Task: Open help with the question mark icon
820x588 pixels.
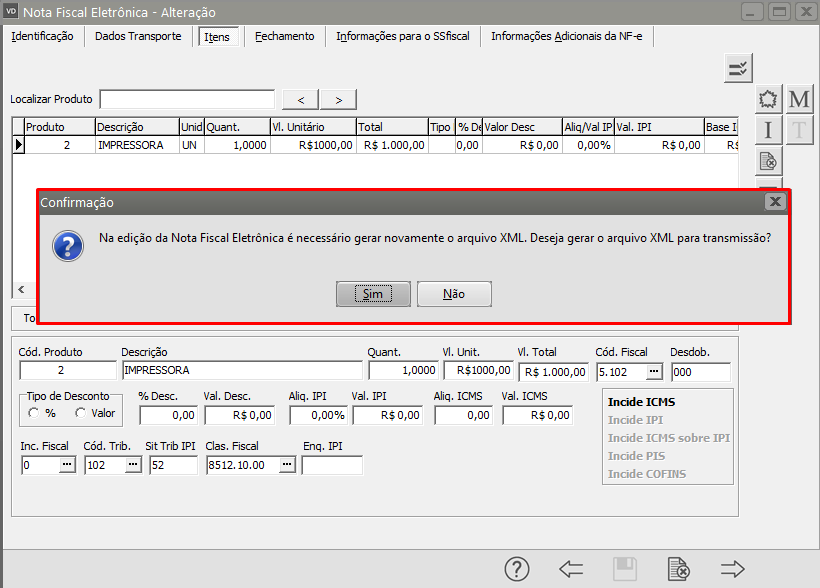Action: [516, 569]
